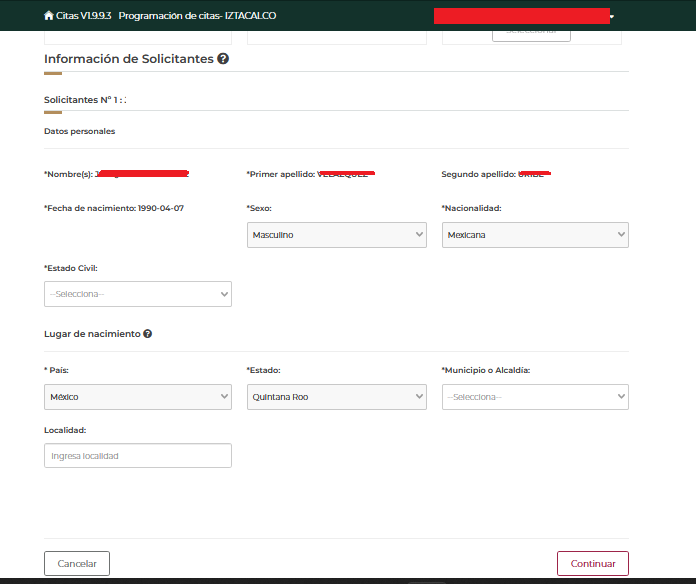Click the Primer apellido field label

(280, 174)
